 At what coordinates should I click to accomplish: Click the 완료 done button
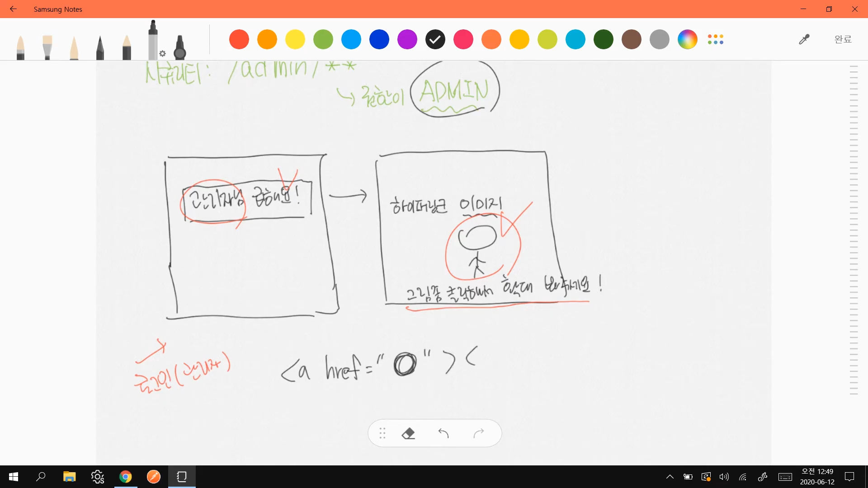[x=843, y=39]
